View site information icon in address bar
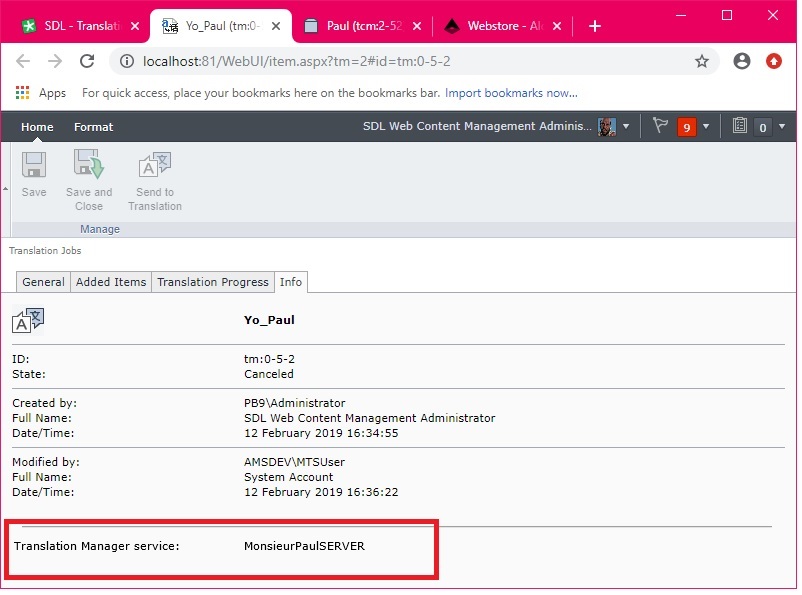The width and height of the screenshot is (802, 595). pyautogui.click(x=126, y=61)
